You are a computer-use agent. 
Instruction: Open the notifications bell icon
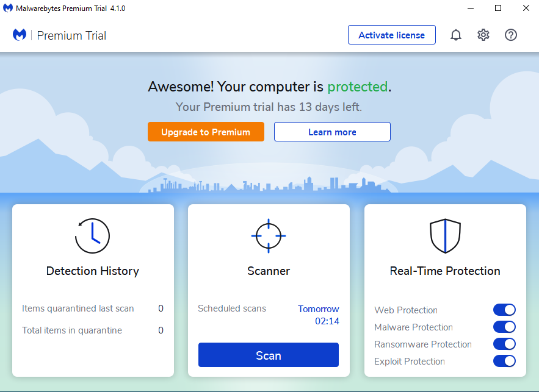click(456, 35)
